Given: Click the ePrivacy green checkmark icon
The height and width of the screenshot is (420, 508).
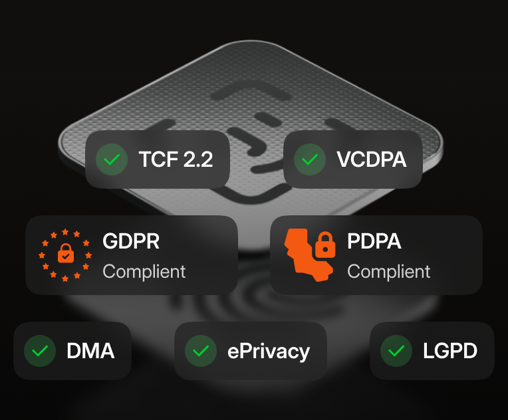Looking at the screenshot, I should tap(201, 351).
